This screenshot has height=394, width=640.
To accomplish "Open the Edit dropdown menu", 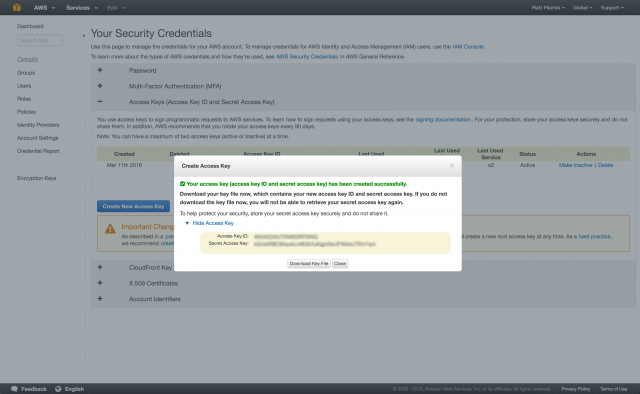I will (x=116, y=8).
